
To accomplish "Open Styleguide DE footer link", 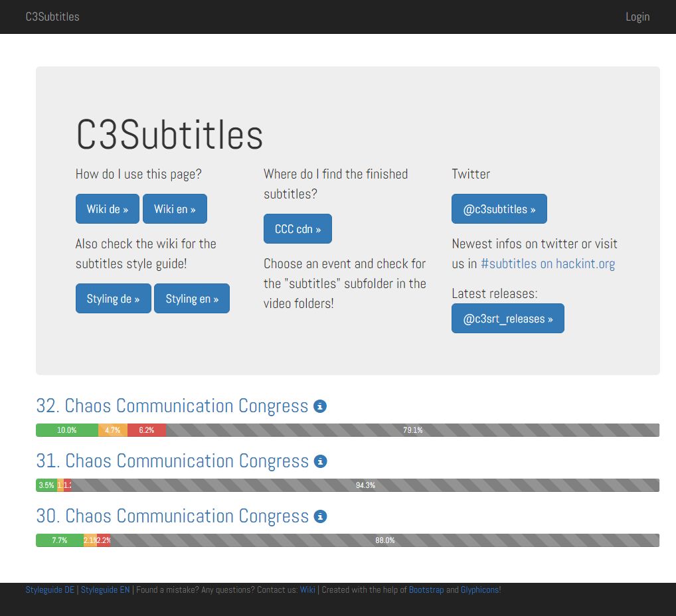I will click(50, 589).
